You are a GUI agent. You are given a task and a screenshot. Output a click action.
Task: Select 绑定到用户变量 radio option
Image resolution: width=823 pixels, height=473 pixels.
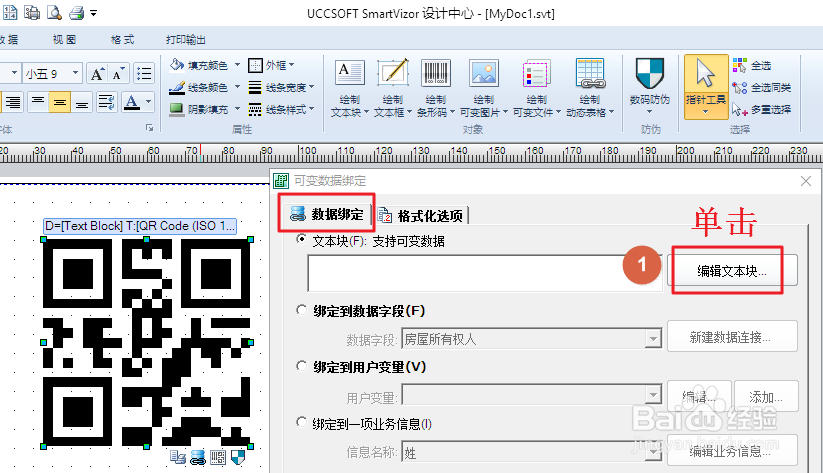tap(302, 365)
